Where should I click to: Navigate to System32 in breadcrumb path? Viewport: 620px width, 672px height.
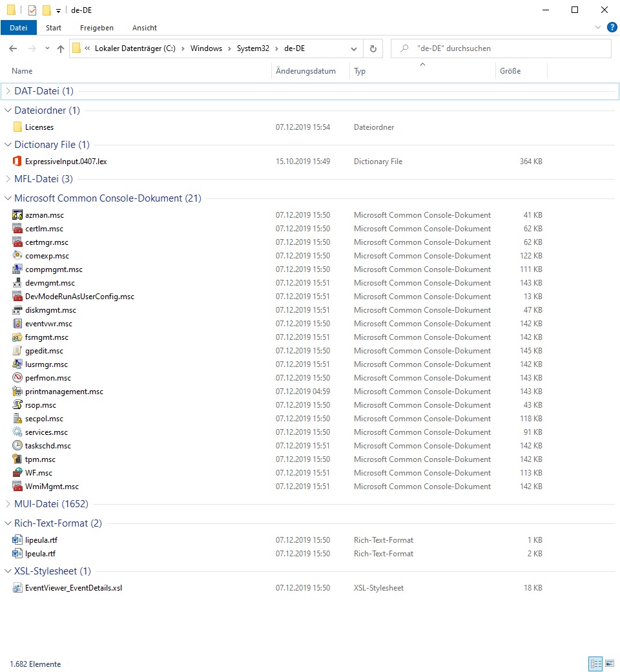[253, 48]
